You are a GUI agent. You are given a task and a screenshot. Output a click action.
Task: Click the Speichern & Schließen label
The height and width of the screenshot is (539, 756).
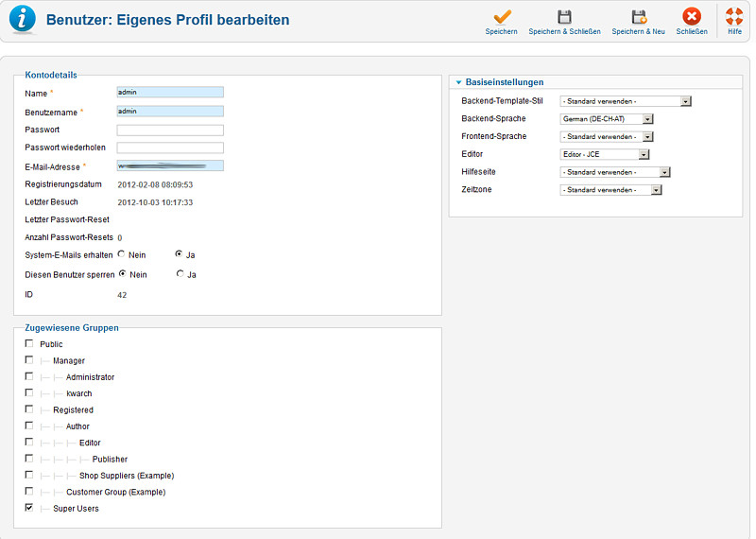point(564,32)
